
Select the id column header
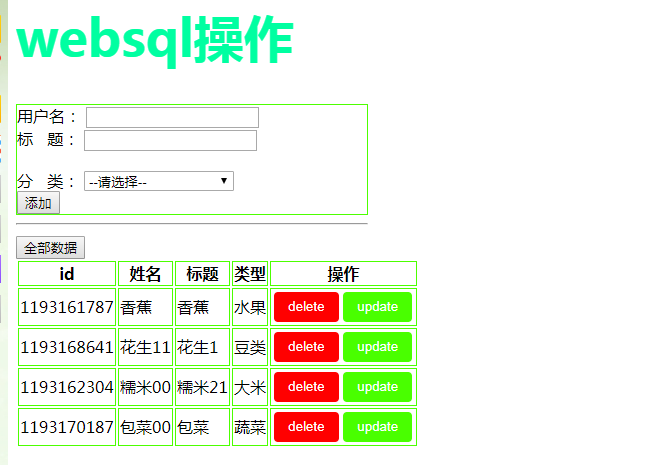point(67,274)
